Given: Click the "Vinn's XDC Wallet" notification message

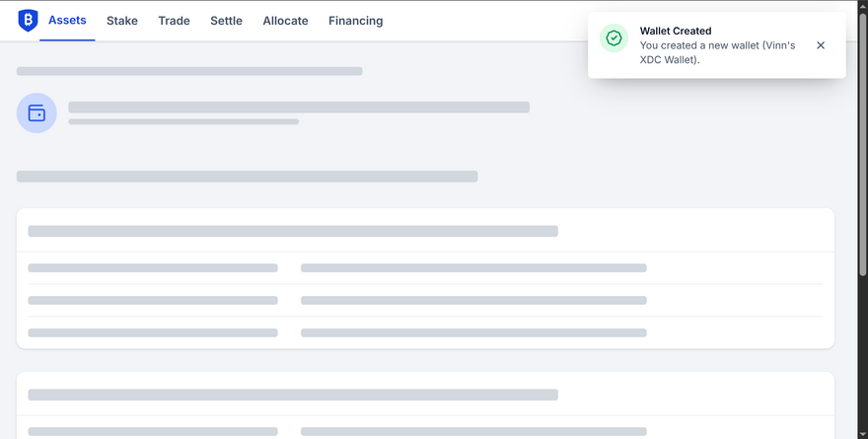Looking at the screenshot, I should point(717,52).
